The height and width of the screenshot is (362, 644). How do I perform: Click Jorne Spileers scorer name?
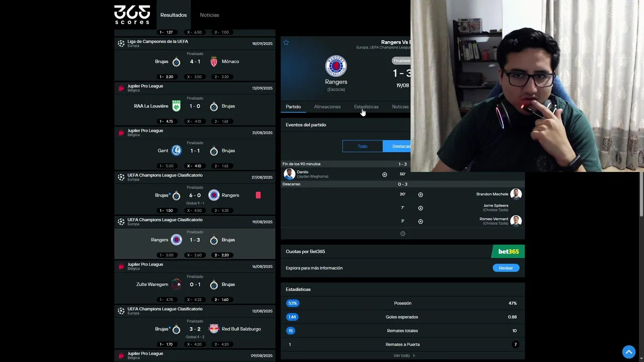tap(496, 205)
